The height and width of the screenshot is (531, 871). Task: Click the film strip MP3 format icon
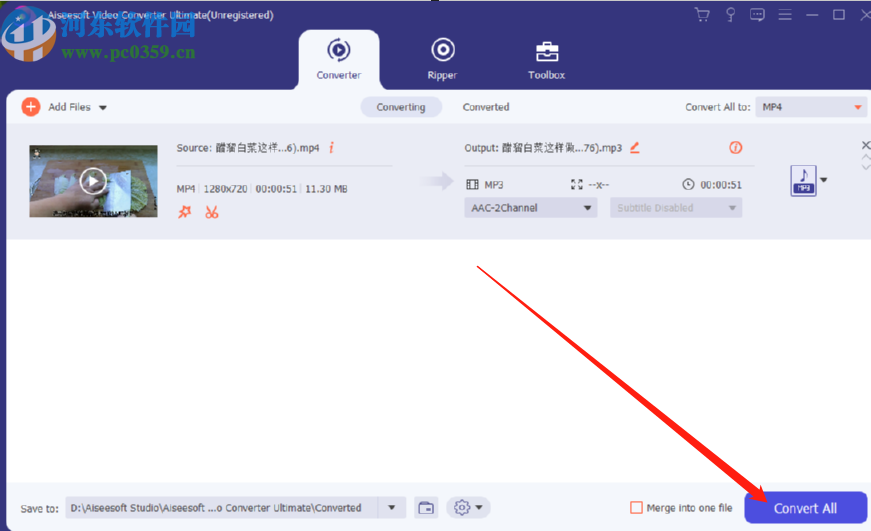point(472,184)
